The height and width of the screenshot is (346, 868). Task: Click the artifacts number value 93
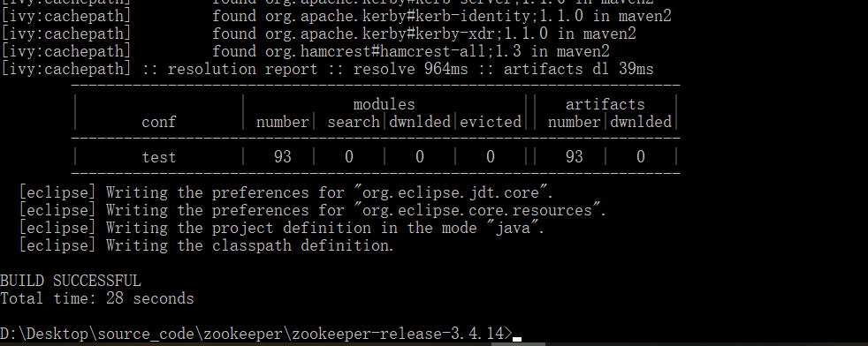click(574, 157)
